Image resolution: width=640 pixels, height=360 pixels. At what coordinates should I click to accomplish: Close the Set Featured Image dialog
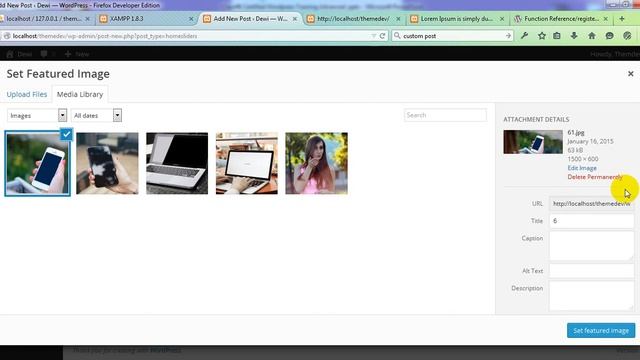pyautogui.click(x=631, y=73)
